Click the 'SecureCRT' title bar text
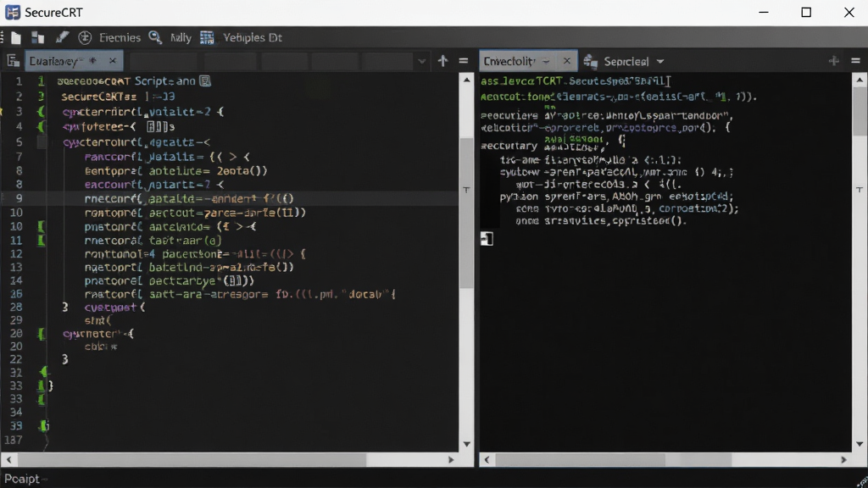The width and height of the screenshot is (868, 488). (53, 12)
